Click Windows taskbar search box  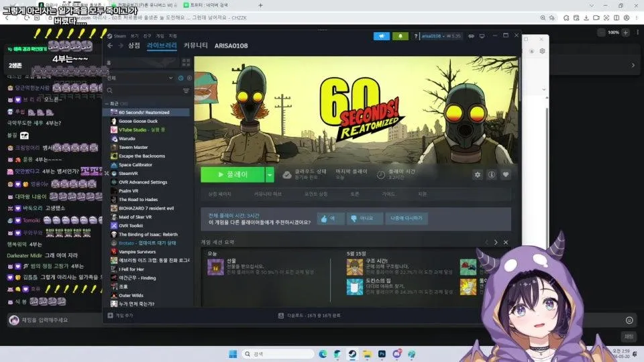(278, 354)
